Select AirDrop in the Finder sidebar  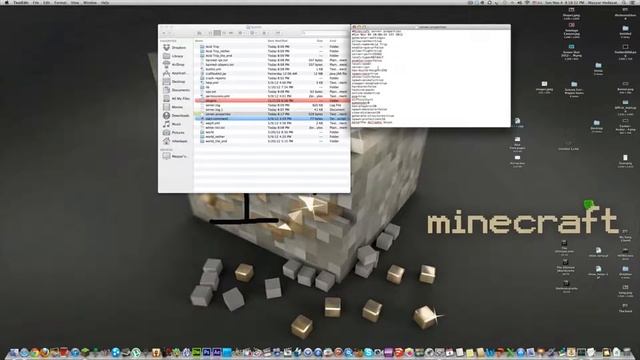pyautogui.click(x=174, y=64)
